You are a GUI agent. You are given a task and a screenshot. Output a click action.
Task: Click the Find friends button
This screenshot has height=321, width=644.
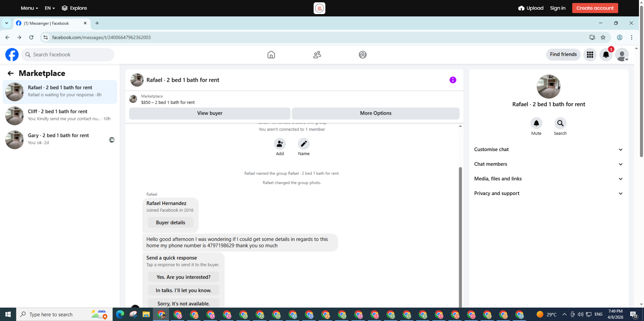coord(563,54)
